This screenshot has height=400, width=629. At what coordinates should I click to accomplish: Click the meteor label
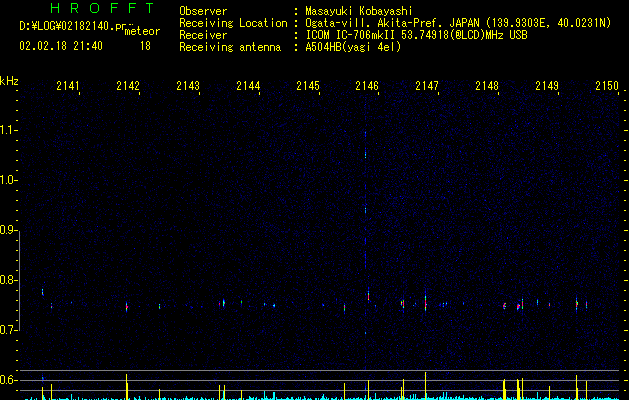[142, 31]
